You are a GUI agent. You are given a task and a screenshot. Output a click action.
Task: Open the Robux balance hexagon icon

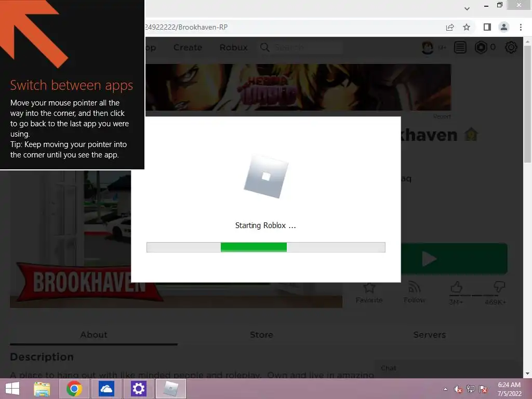[x=481, y=47]
